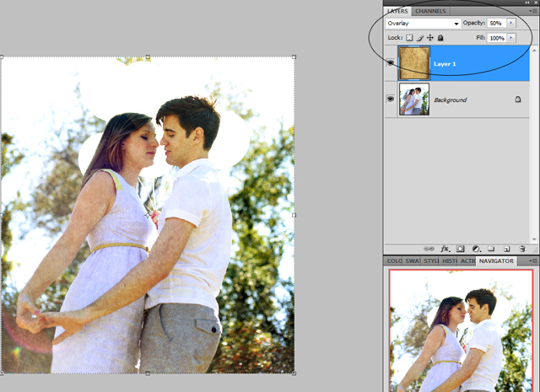Click the Background layer name

click(451, 99)
